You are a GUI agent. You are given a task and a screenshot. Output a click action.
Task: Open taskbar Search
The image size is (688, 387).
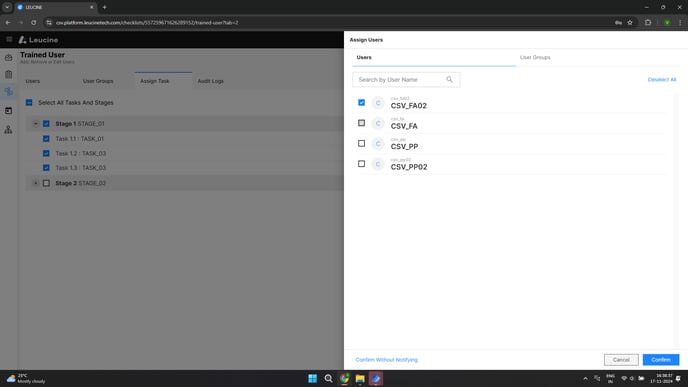(x=328, y=378)
